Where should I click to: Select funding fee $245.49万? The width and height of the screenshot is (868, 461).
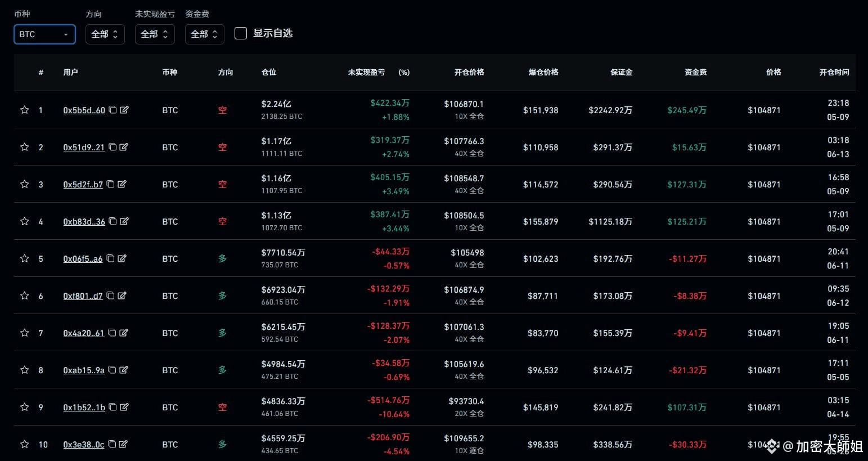coord(687,110)
